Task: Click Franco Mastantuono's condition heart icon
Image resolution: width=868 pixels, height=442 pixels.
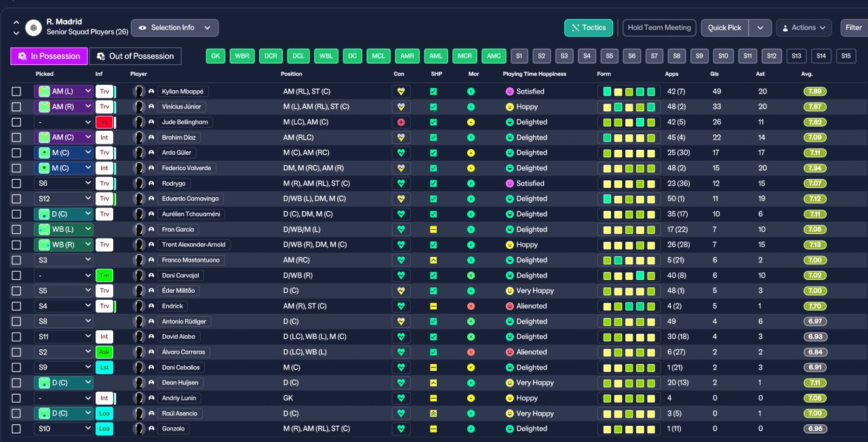Action: pyautogui.click(x=401, y=260)
